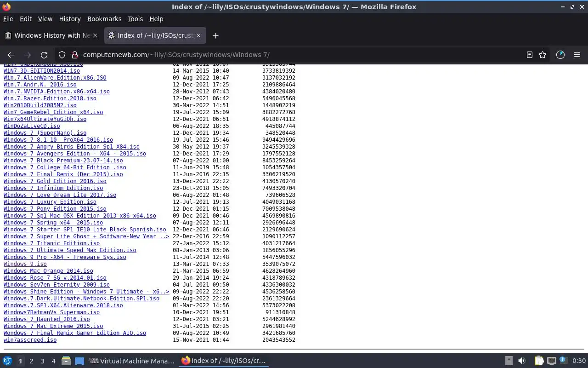588x368 pixels.
Task: Toggle reader view in address bar
Action: 529,55
